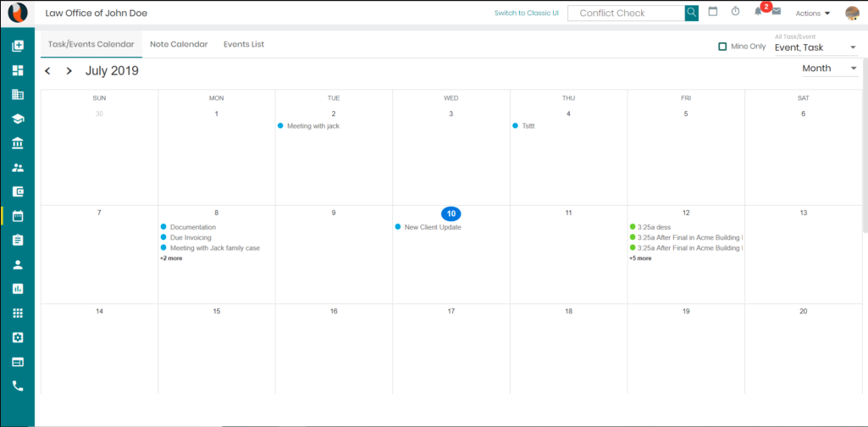Expand +2 more events on July 8

(x=171, y=258)
